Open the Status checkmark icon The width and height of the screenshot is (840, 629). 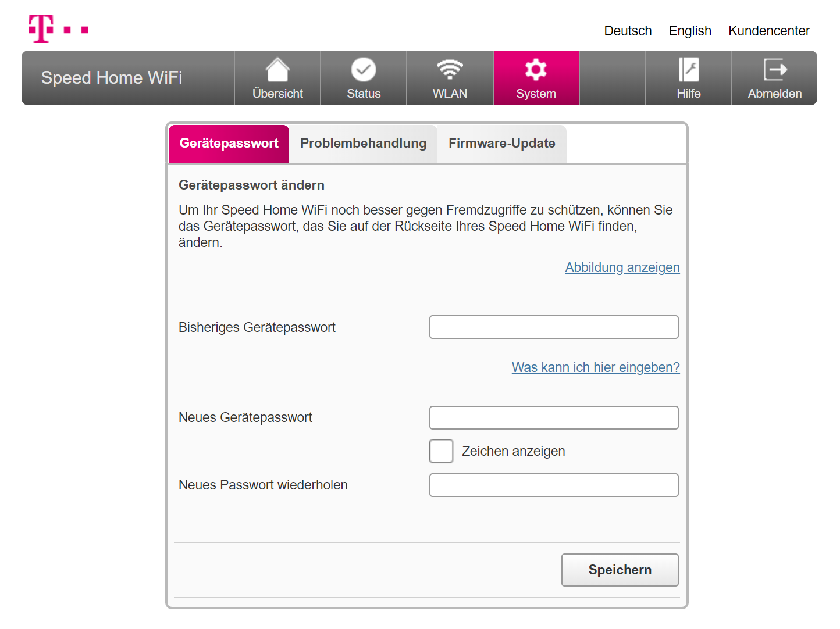364,70
